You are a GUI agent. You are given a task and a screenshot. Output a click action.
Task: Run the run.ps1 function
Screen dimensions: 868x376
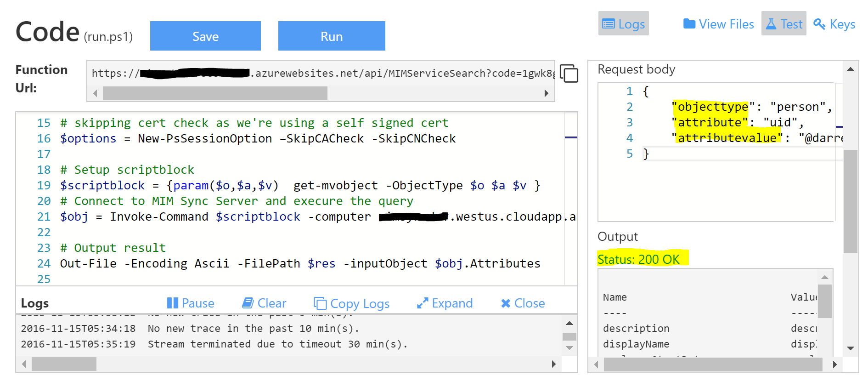[x=331, y=36]
